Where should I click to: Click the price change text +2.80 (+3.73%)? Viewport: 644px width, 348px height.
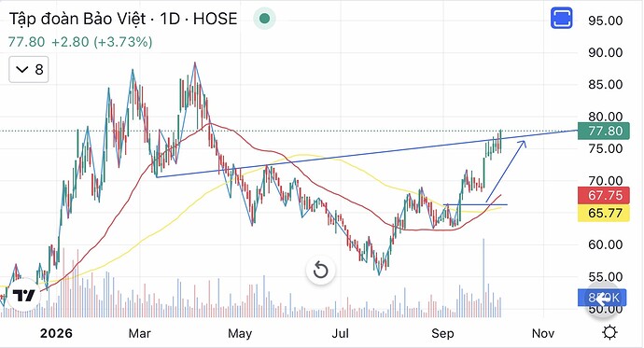pyautogui.click(x=102, y=42)
